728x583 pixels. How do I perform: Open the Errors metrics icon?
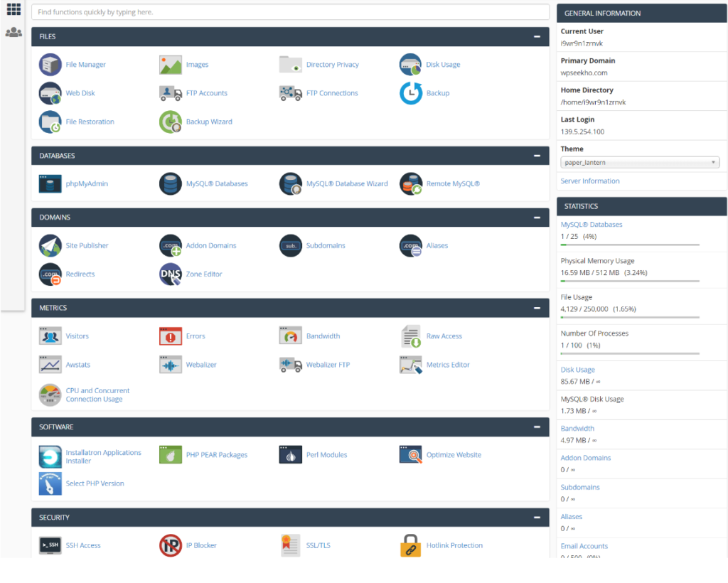171,336
